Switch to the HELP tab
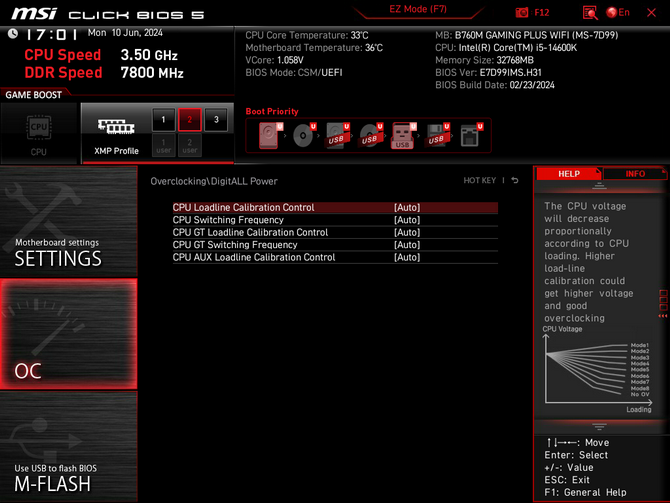 [568, 174]
